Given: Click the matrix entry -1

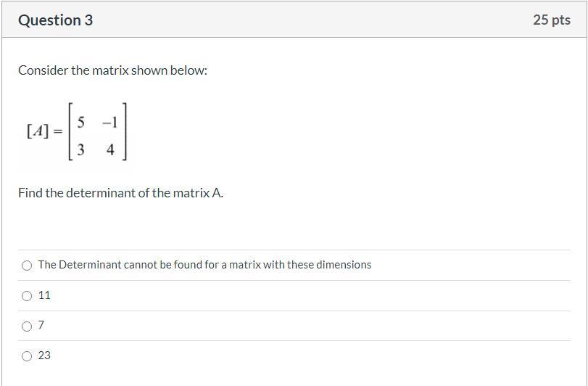Looking at the screenshot, I should 109,121.
